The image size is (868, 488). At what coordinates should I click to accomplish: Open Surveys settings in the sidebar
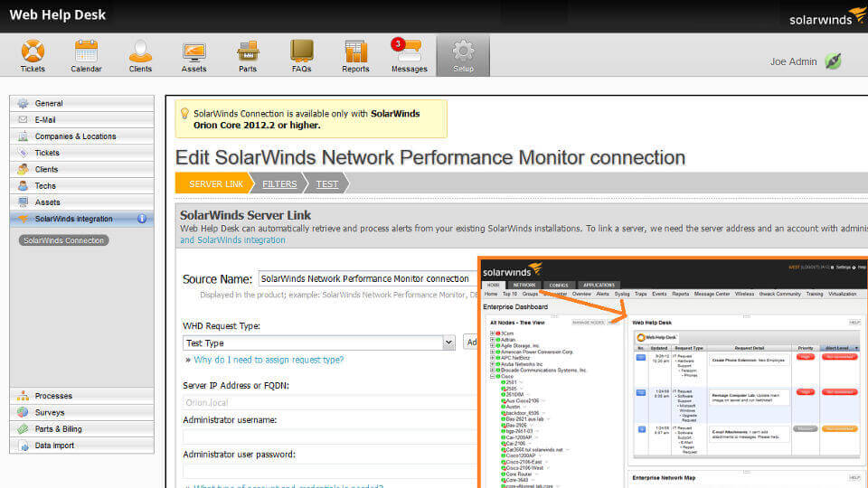82,412
